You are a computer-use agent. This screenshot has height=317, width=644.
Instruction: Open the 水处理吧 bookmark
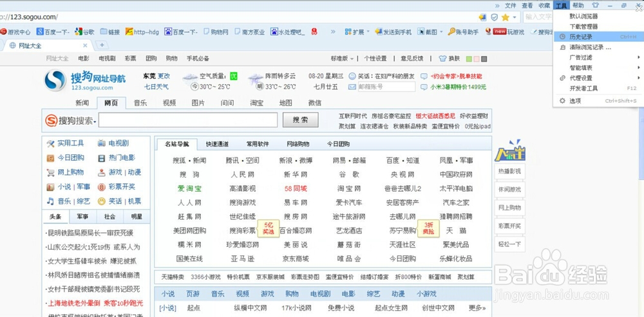[288, 32]
